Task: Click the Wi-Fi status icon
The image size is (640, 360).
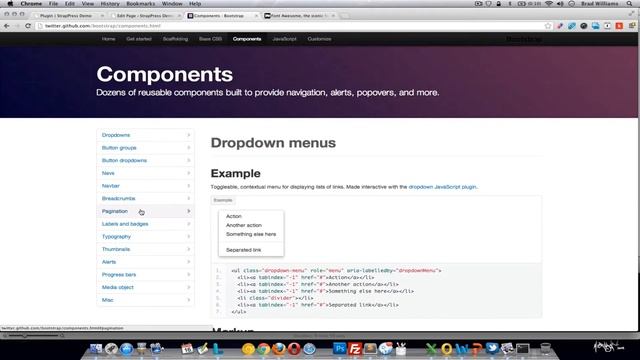Action: tap(549, 4)
